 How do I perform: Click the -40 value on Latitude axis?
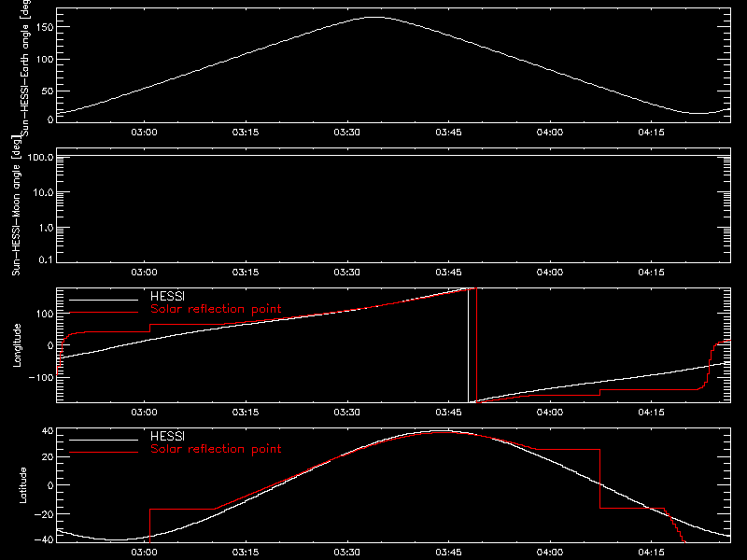[44, 540]
